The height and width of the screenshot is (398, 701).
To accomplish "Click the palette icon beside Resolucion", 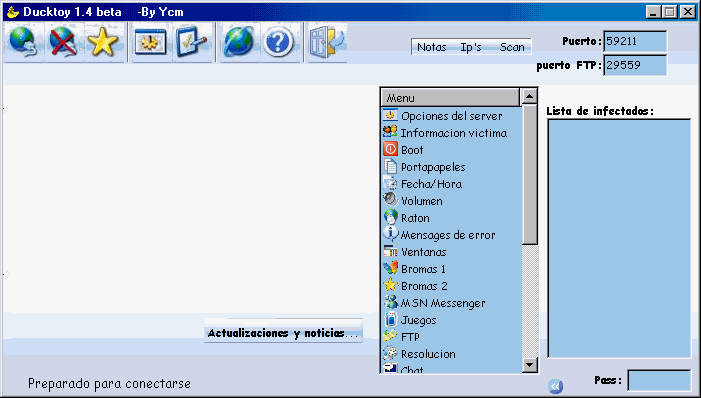I will pos(390,353).
